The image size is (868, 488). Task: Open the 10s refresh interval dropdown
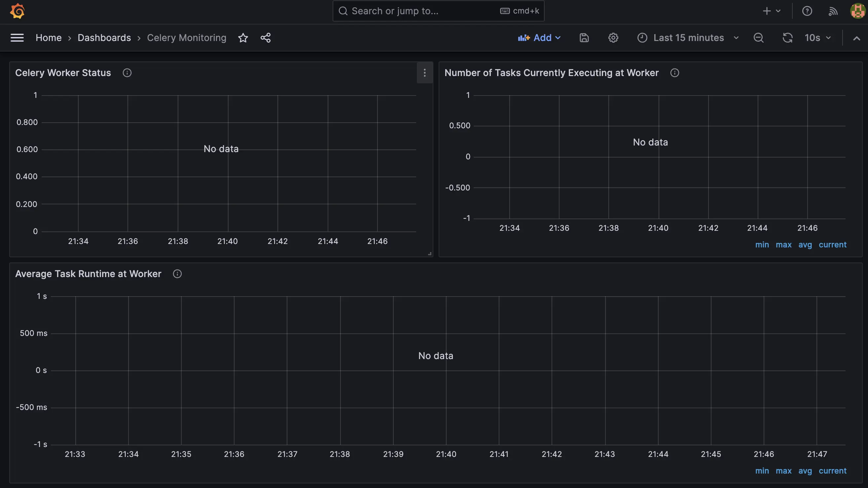818,38
